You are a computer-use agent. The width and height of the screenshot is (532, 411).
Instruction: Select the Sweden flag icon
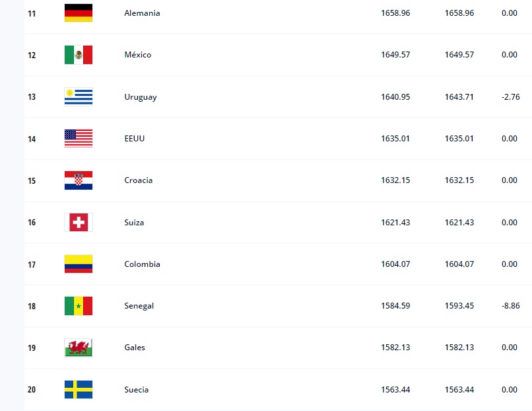click(79, 390)
